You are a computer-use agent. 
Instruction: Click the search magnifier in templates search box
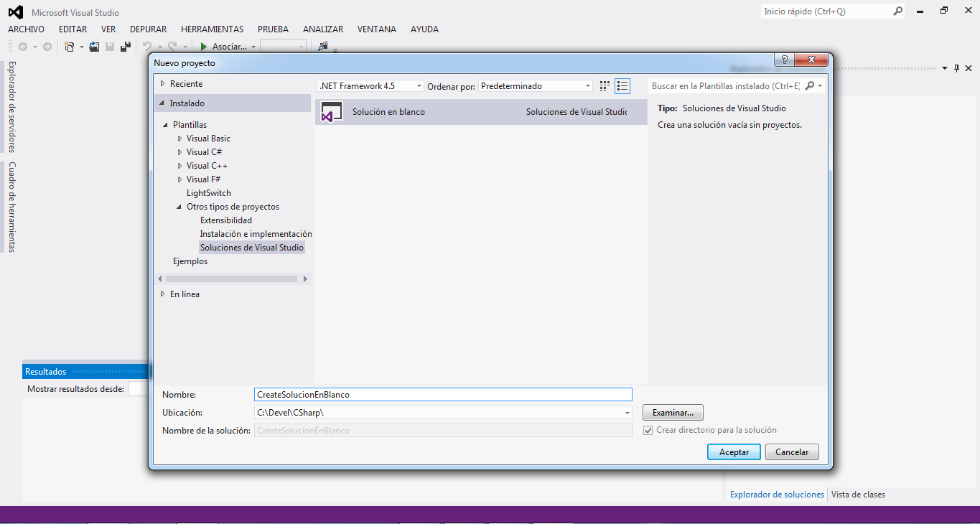pos(810,86)
